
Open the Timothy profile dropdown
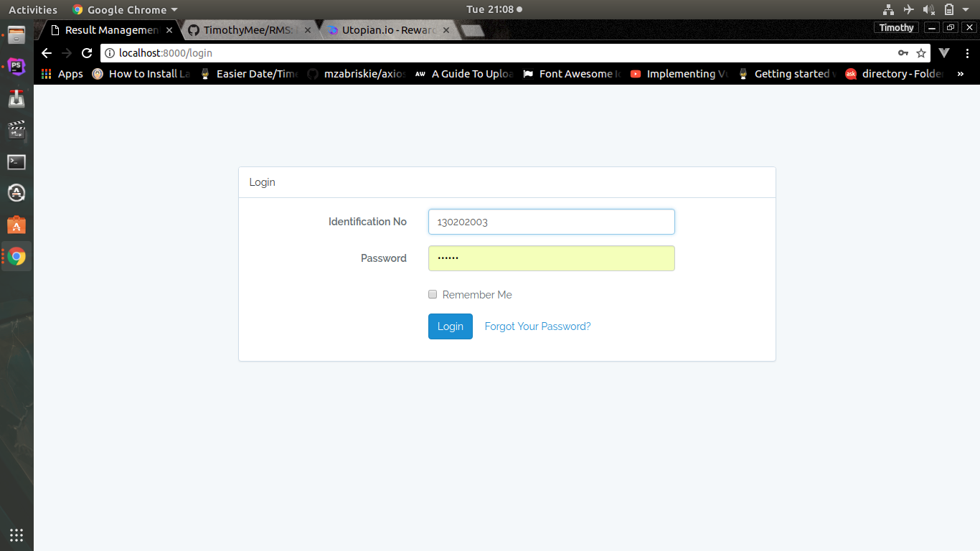click(896, 27)
